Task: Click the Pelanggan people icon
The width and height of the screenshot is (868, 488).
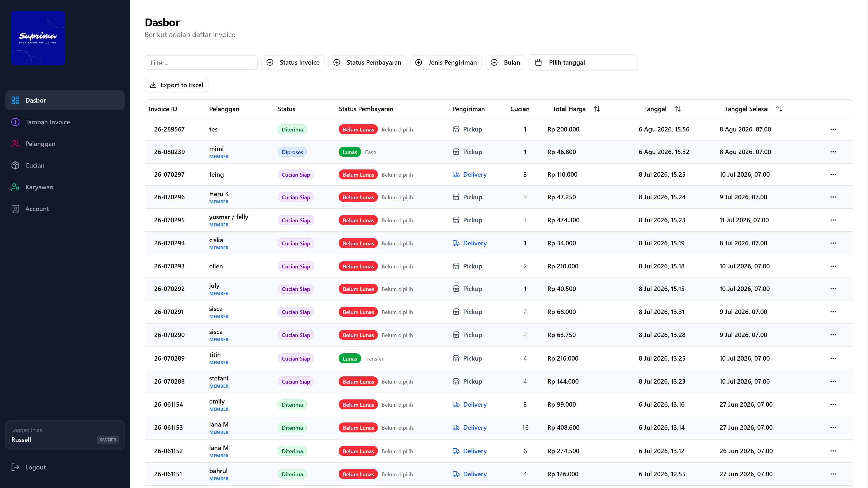Action: 16,144
